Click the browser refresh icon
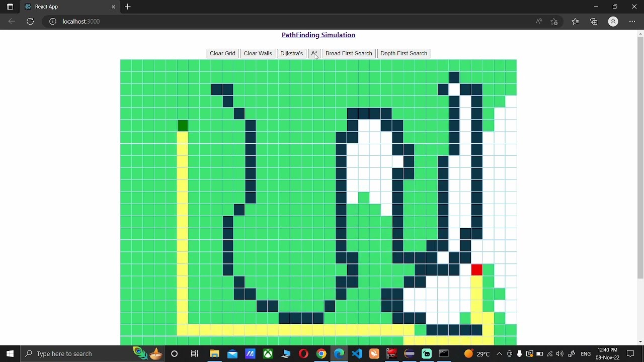644x362 pixels. point(30,21)
